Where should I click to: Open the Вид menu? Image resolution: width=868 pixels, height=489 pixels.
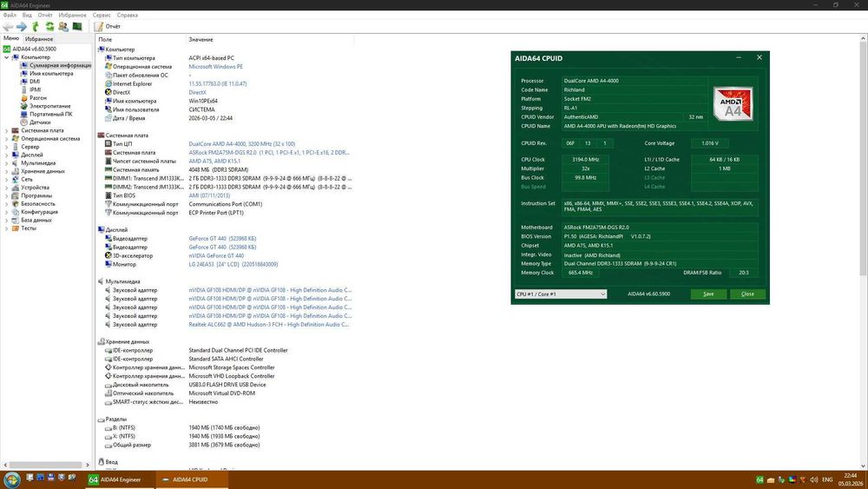coord(27,15)
